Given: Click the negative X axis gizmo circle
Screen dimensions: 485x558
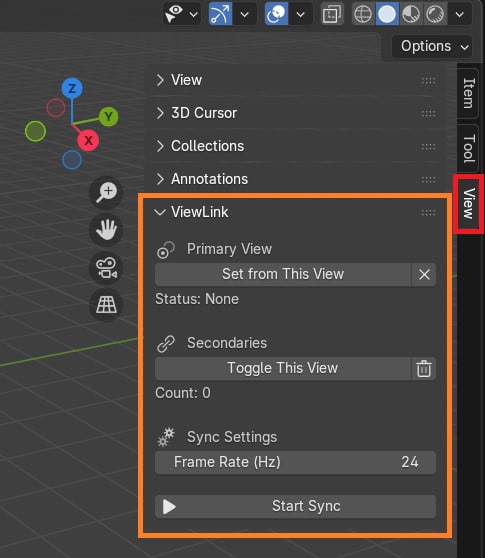Looking at the screenshot, I should point(56,107).
